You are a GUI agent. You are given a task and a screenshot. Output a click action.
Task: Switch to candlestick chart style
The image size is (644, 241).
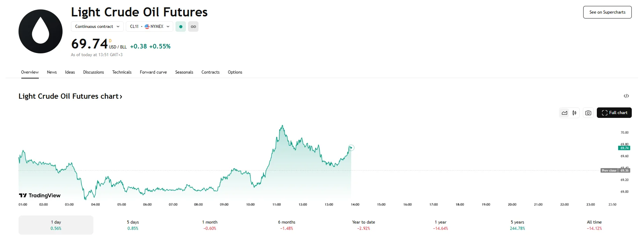[x=574, y=113]
